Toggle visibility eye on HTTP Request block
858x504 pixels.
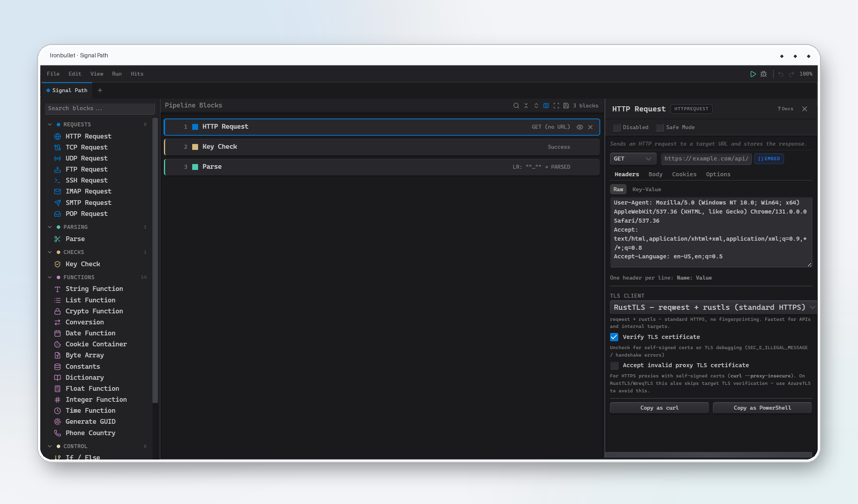(580, 127)
